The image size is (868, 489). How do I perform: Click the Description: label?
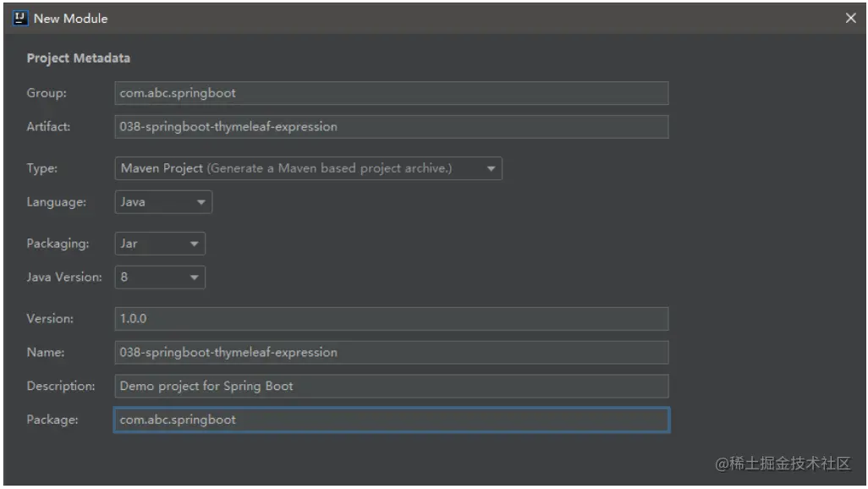click(x=61, y=386)
